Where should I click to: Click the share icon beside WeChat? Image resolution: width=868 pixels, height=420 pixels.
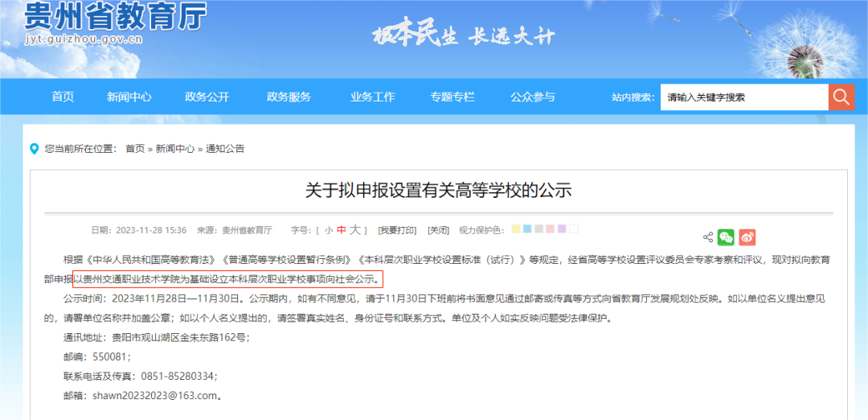pyautogui.click(x=708, y=237)
